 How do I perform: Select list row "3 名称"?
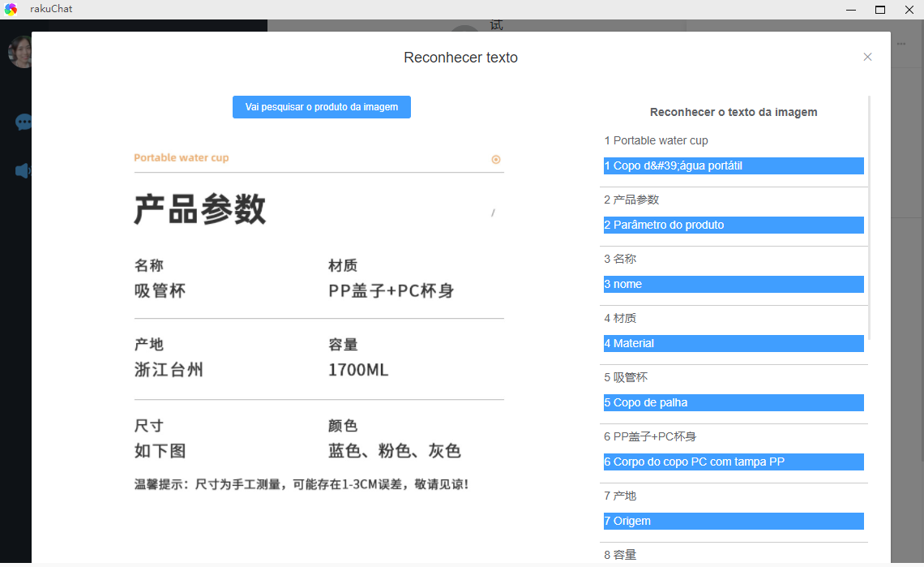pos(734,259)
